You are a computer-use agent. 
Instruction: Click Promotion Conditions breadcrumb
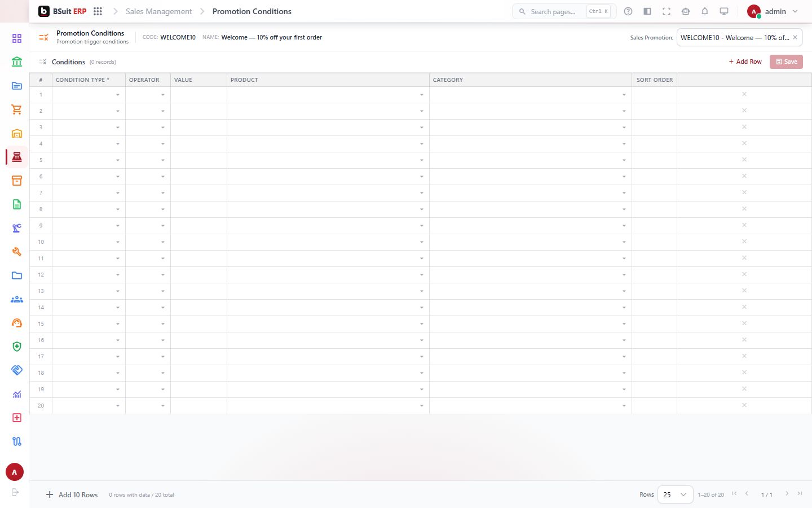click(252, 11)
